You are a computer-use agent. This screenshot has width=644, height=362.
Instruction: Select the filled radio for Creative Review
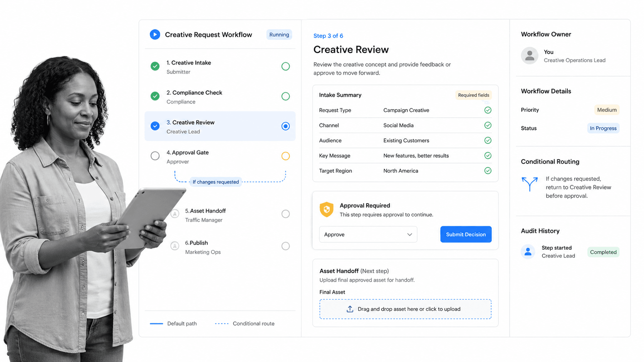285,126
